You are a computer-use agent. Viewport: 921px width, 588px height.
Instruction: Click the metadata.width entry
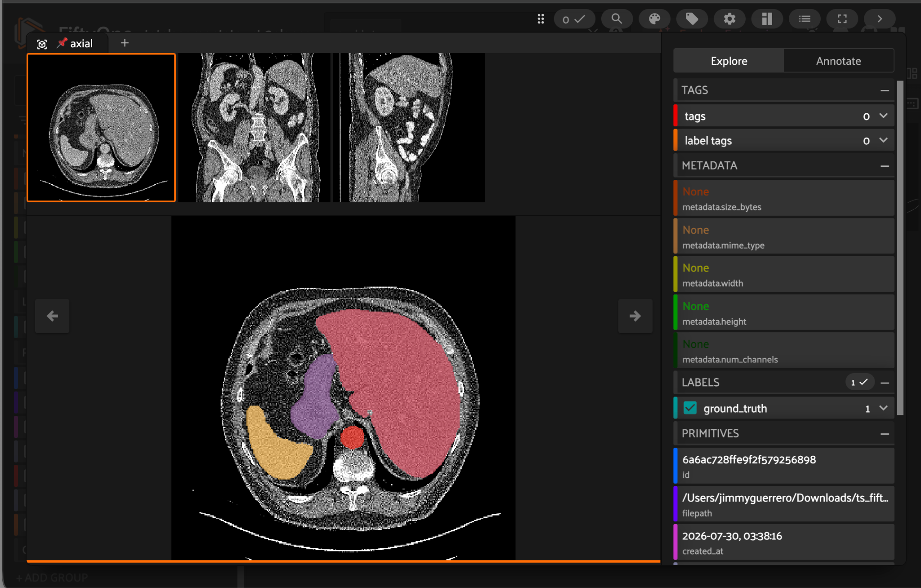click(x=784, y=275)
